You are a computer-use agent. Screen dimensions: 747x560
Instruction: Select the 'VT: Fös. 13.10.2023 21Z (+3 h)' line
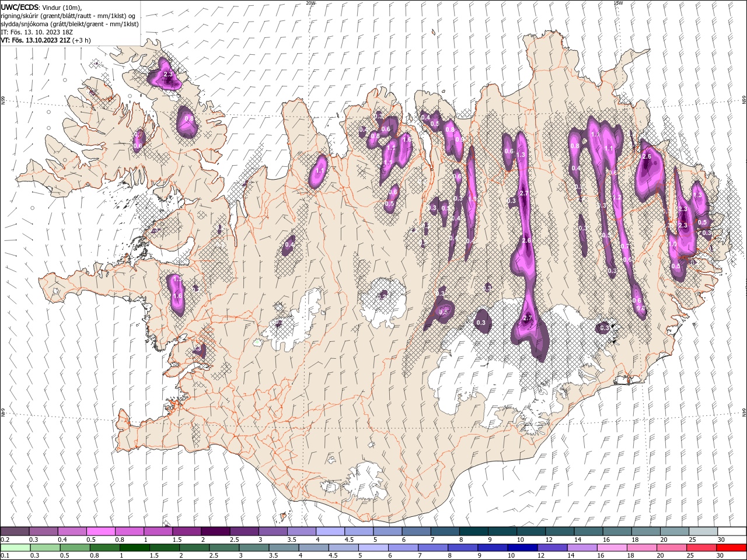46,40
